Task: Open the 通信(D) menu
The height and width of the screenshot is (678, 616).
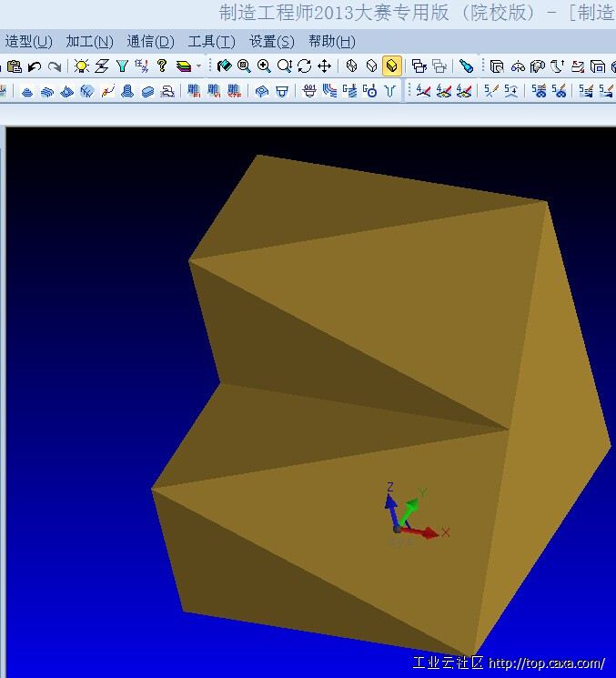Action: coord(150,42)
